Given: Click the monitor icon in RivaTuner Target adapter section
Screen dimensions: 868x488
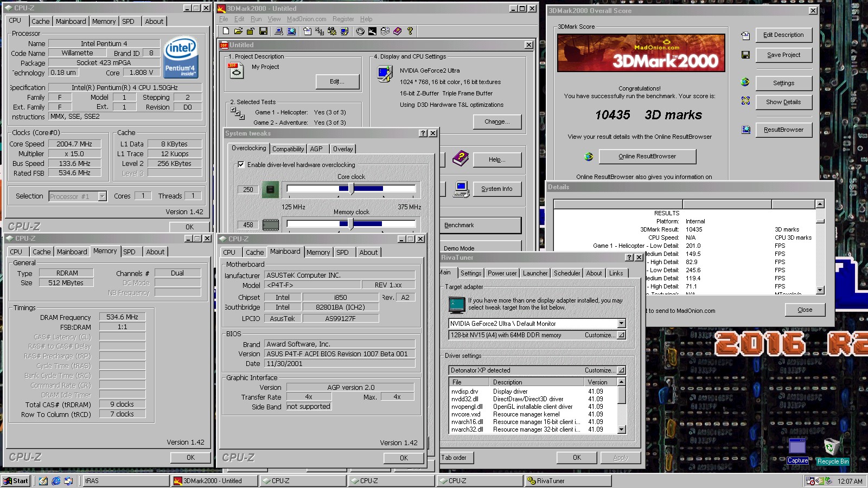Looking at the screenshot, I should [x=457, y=305].
